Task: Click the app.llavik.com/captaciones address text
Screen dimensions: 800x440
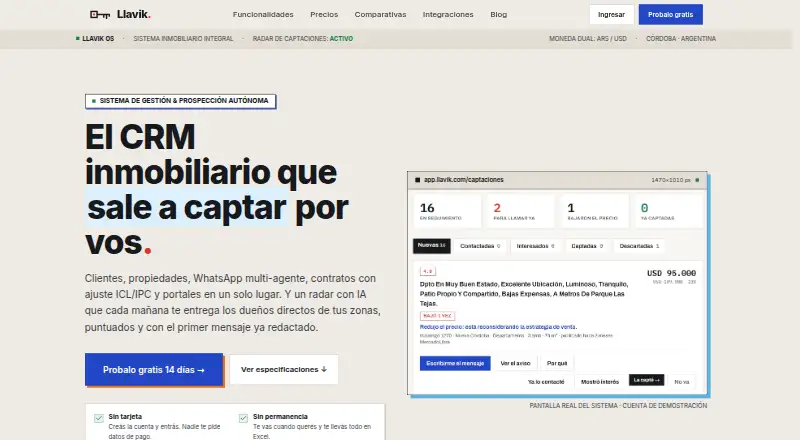Action: [463, 180]
